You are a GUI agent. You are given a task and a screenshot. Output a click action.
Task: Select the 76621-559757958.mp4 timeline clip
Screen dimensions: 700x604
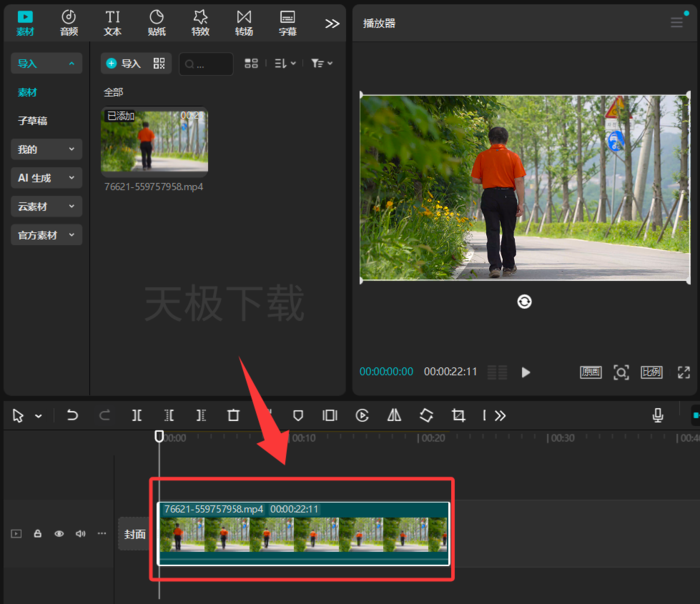tap(304, 534)
